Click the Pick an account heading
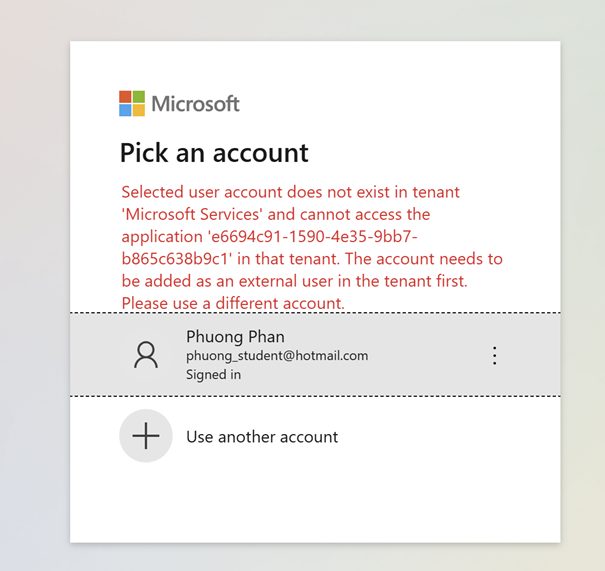Screen dimensions: 605x571 coord(214,153)
